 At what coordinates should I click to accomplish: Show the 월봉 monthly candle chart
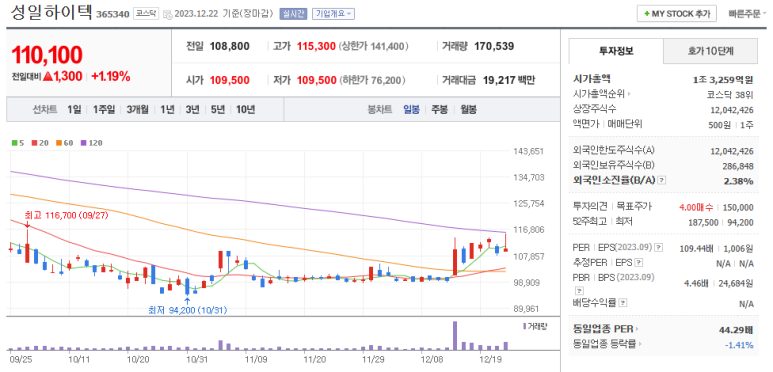pos(468,109)
